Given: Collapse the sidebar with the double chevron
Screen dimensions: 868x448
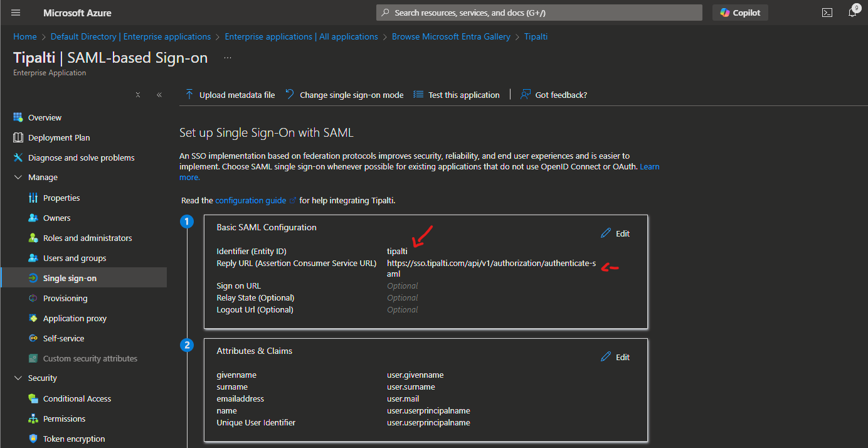Looking at the screenshot, I should click(159, 95).
